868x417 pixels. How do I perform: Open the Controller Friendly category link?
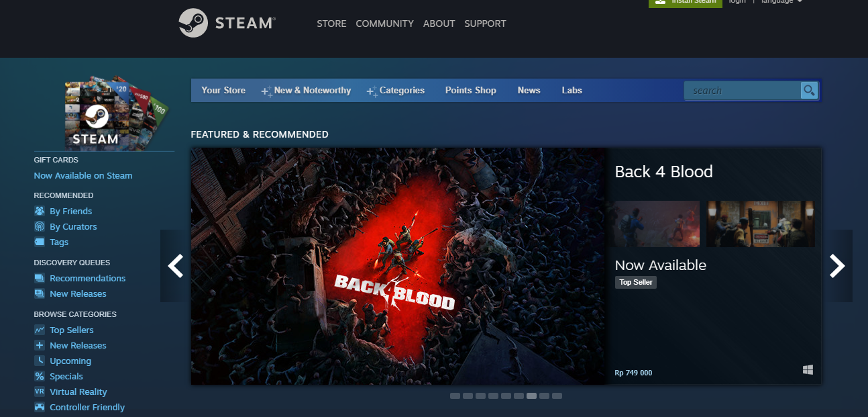click(87, 407)
